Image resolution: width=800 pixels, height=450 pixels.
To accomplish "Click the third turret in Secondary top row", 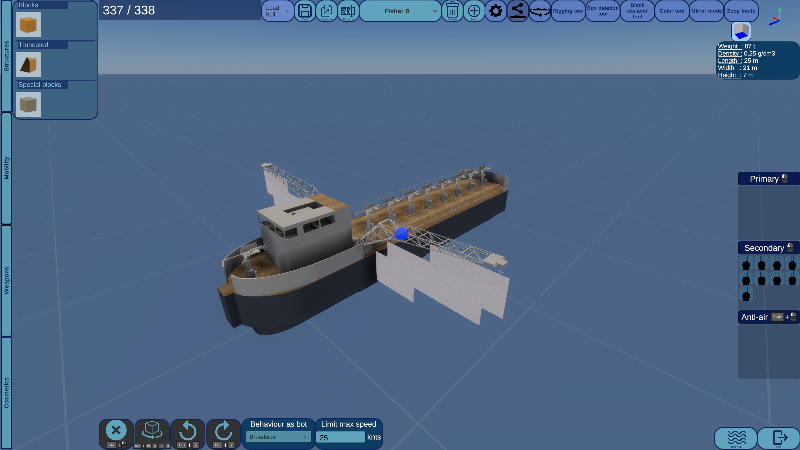I will point(777,264).
